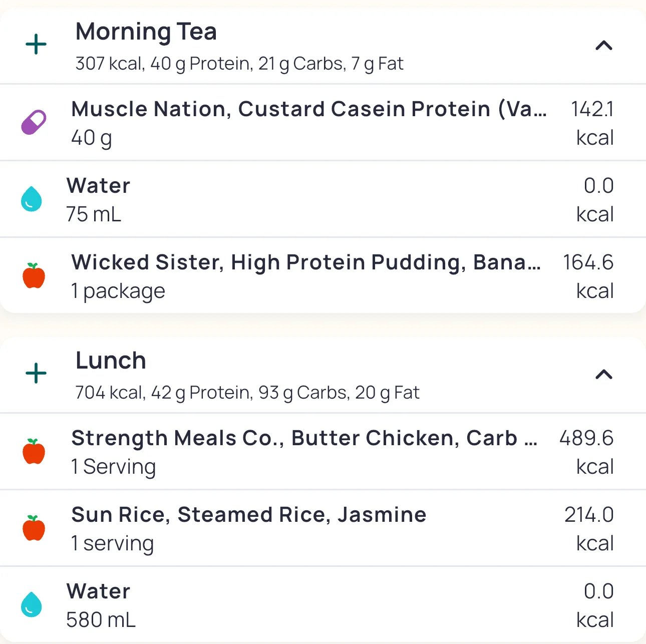Collapse the Morning Tea section chevron
This screenshot has height=644, width=646.
604,46
